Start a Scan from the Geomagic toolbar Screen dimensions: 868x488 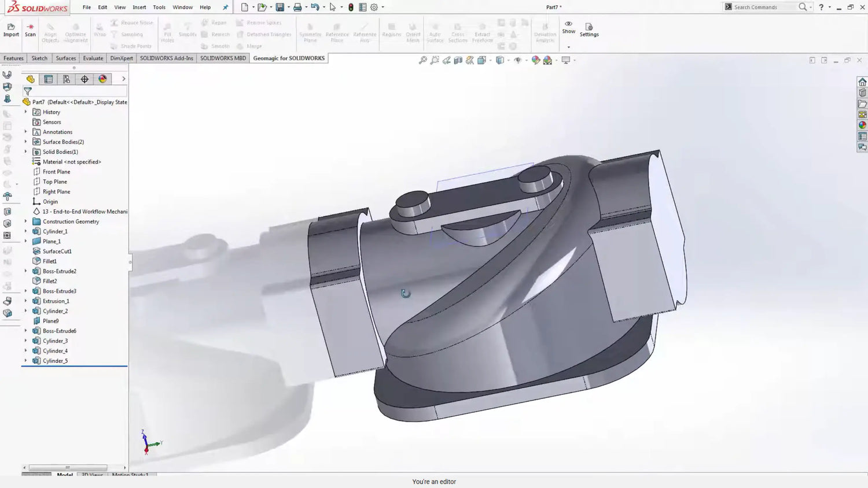[x=30, y=30]
